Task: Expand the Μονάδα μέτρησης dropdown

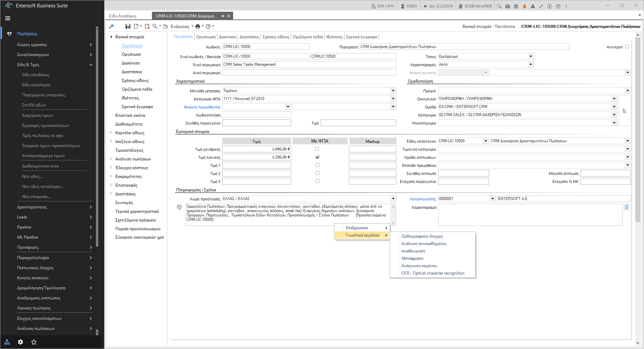Action: pyautogui.click(x=393, y=91)
